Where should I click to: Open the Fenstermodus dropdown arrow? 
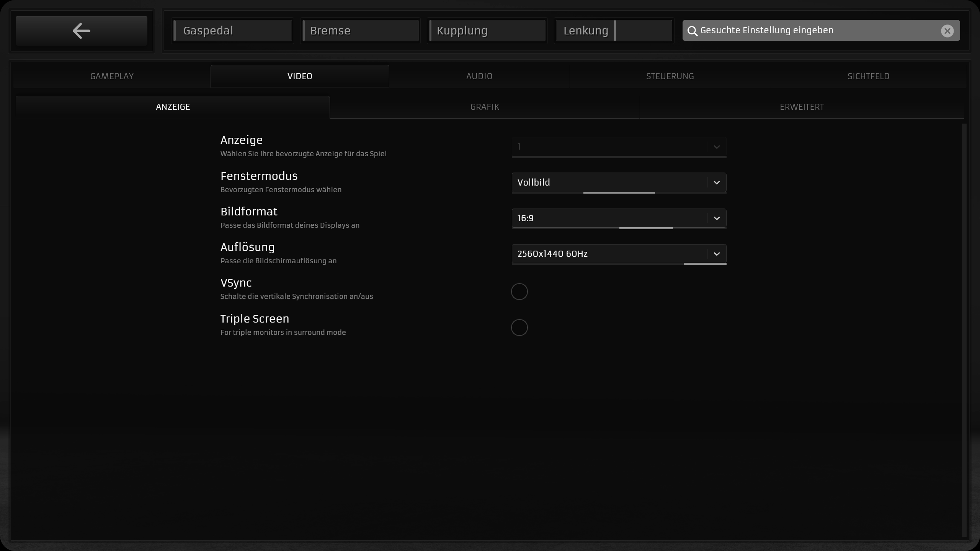pyautogui.click(x=716, y=183)
